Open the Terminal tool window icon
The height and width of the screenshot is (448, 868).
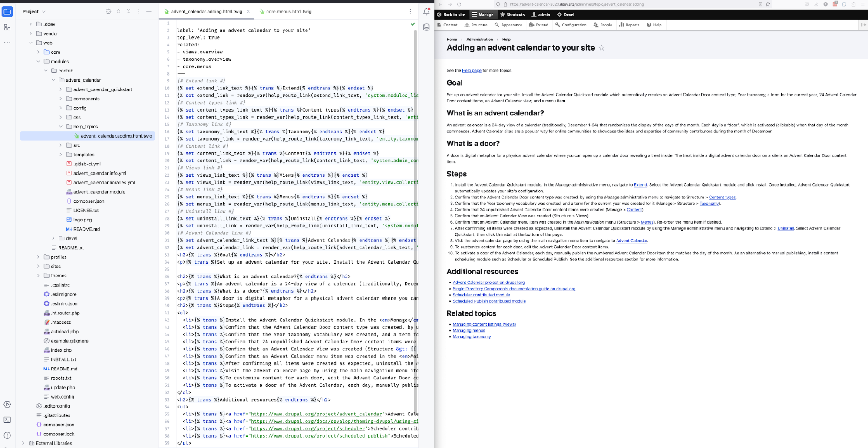click(7, 420)
